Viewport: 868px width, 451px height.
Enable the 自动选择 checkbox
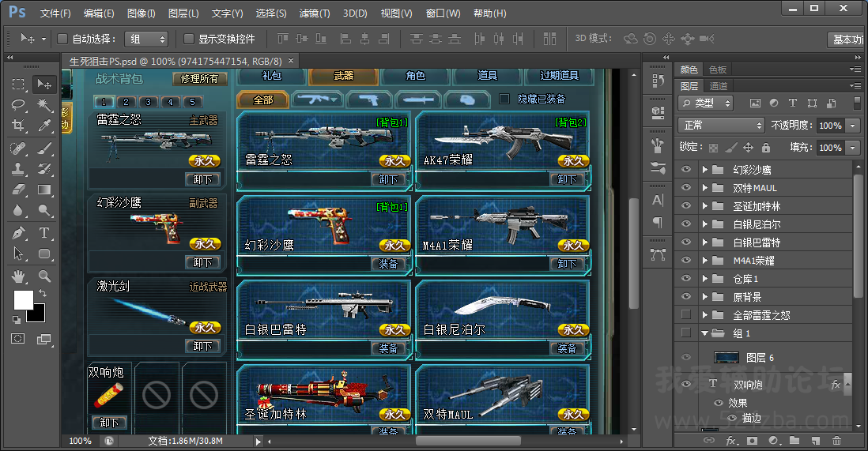pos(62,39)
